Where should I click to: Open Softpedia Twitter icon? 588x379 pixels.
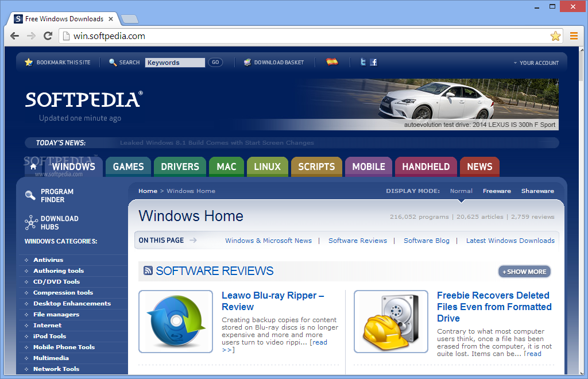pos(363,62)
